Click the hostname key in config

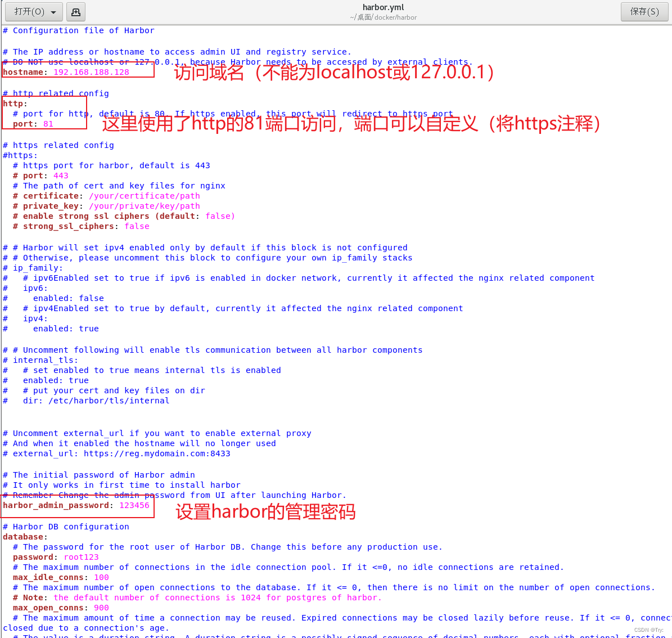[x=23, y=72]
